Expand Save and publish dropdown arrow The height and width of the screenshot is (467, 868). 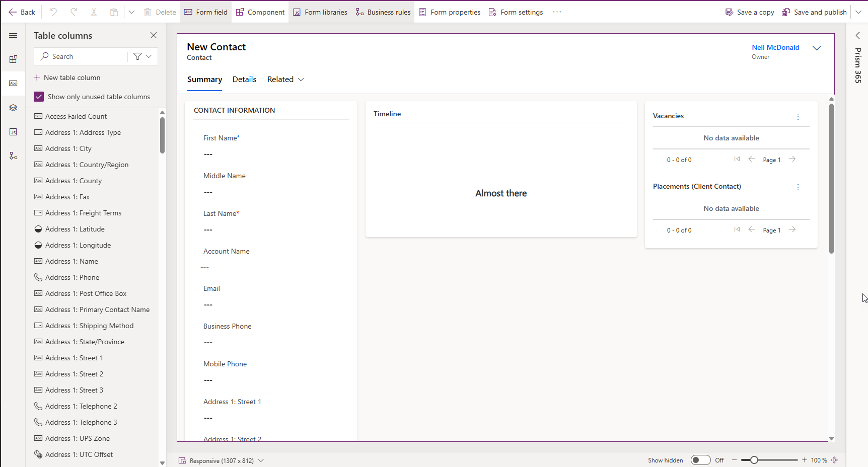click(858, 12)
